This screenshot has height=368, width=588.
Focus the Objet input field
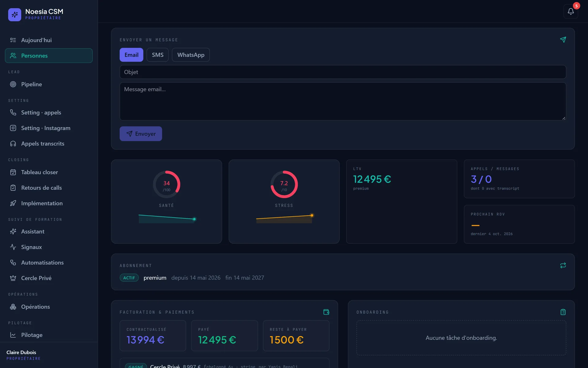pyautogui.click(x=343, y=72)
